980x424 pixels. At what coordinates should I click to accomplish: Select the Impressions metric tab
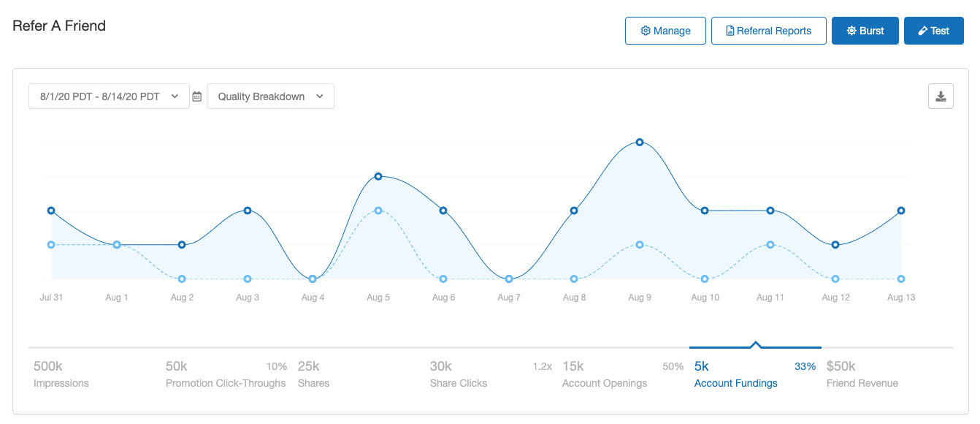point(61,374)
